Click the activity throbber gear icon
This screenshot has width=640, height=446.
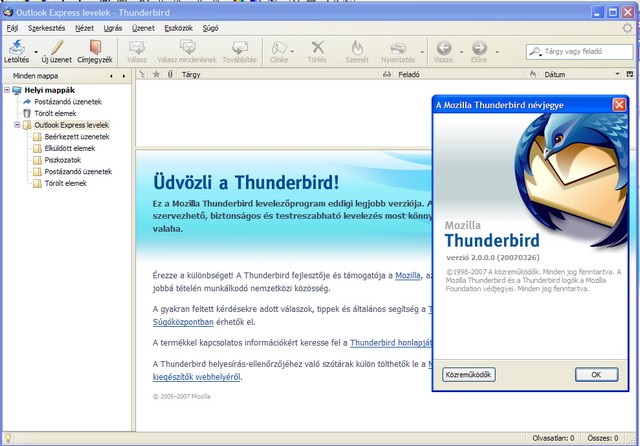click(628, 28)
